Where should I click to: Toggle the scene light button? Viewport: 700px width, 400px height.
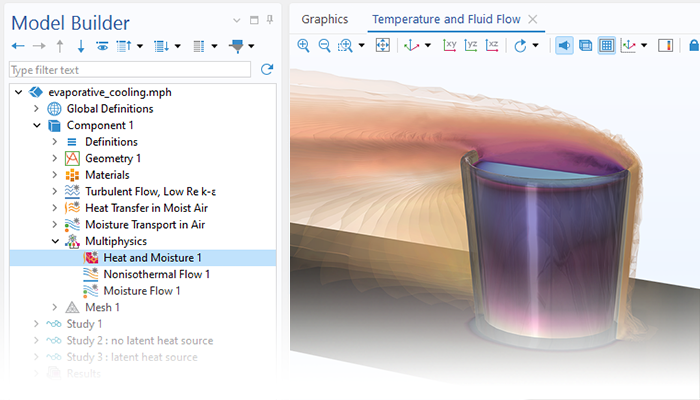(564, 45)
